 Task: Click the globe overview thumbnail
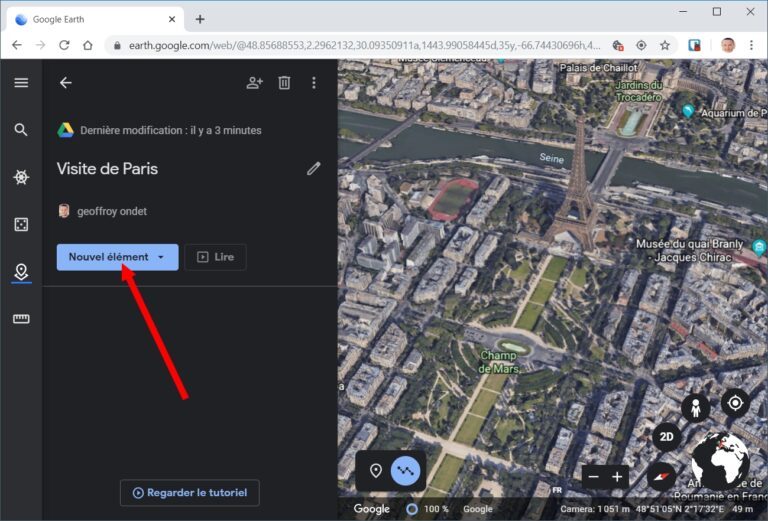pos(720,461)
